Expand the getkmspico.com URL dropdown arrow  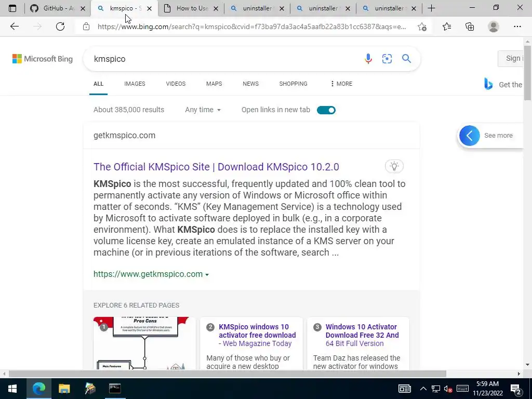(207, 274)
